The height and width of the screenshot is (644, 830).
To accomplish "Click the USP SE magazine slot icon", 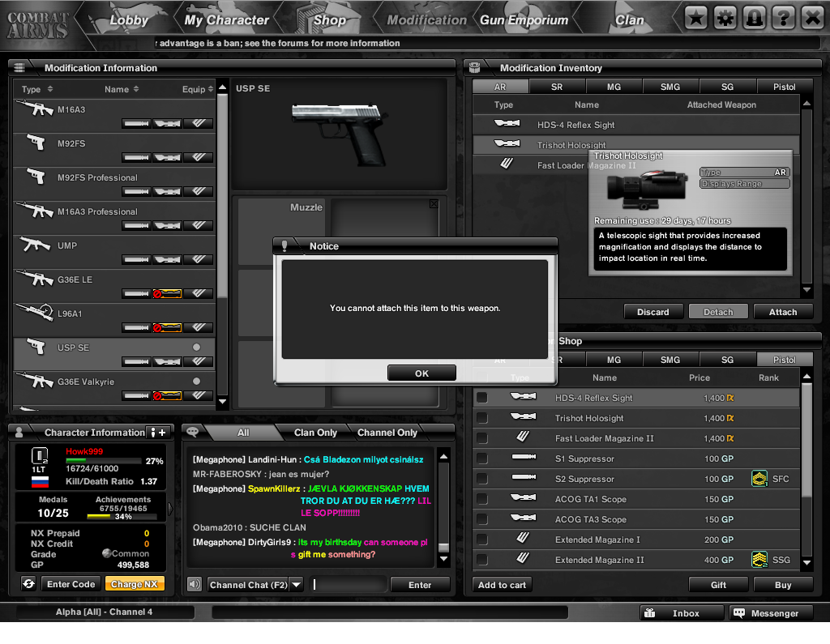I will point(199,362).
